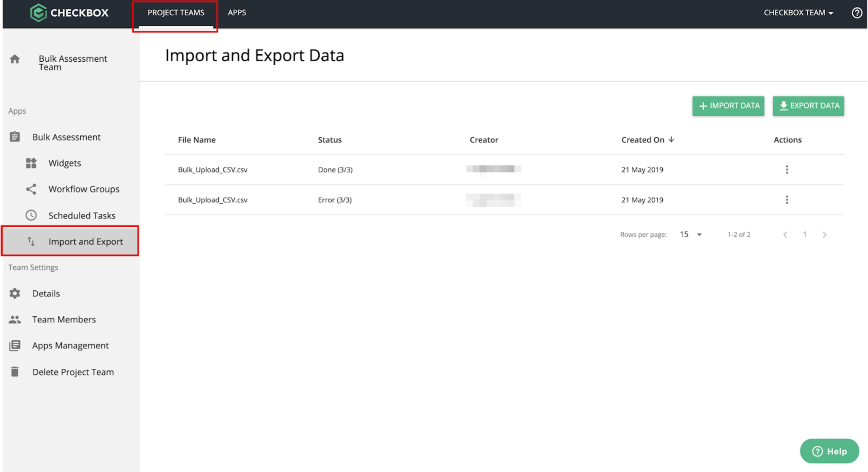Screen dimensions: 868x472
Task: Click the Done (3/3) status text
Action: 335,169
